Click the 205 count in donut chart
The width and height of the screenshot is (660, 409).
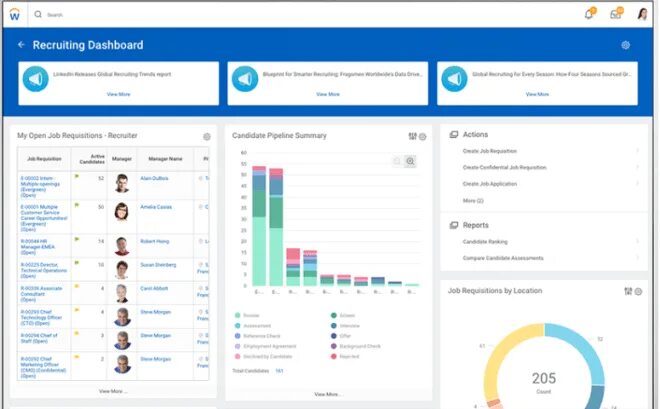543,378
